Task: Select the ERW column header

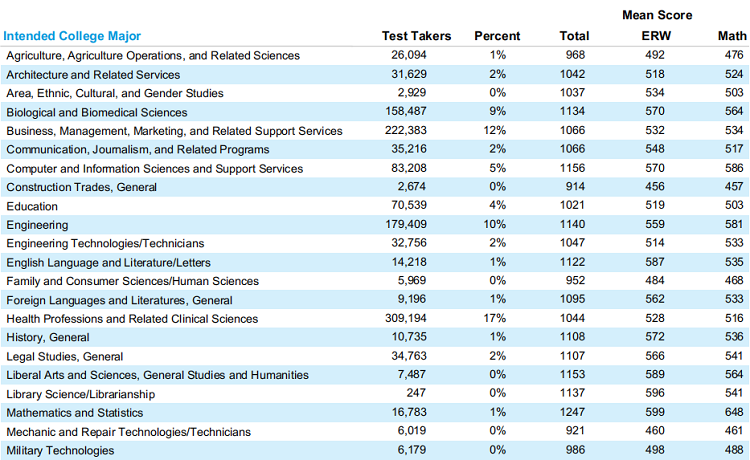Action: click(656, 36)
